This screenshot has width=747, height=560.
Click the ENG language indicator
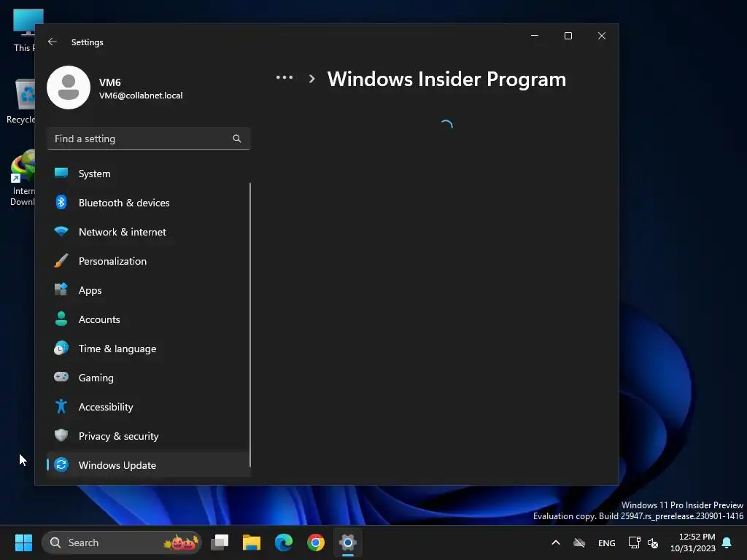pyautogui.click(x=606, y=542)
